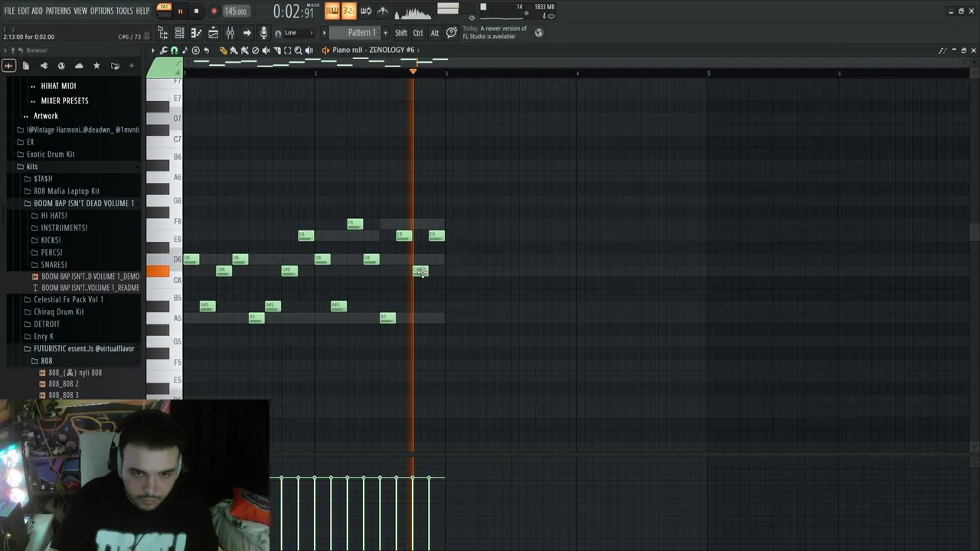The image size is (980, 551).
Task: Click the 0:02:91 time display
Action: 294,12
